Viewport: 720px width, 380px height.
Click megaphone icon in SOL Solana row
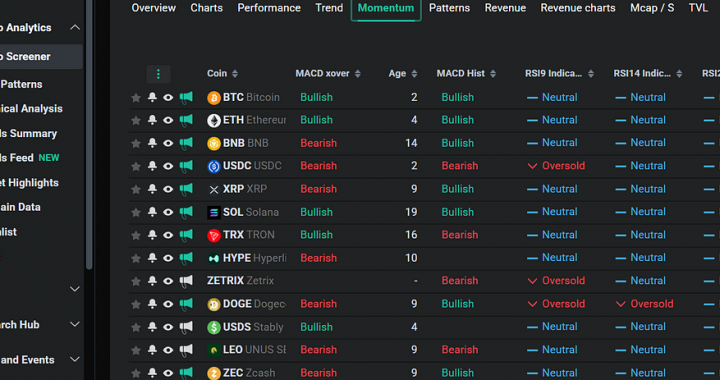[x=186, y=212]
